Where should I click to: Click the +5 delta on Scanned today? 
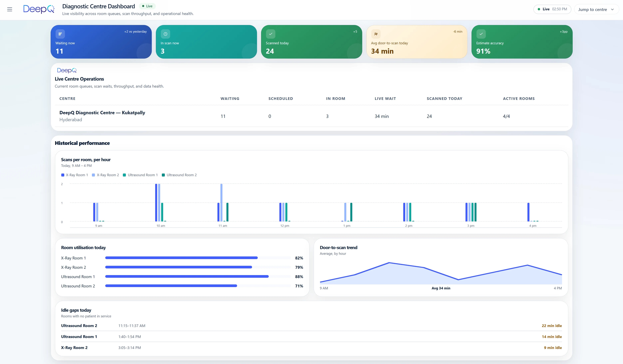355,32
